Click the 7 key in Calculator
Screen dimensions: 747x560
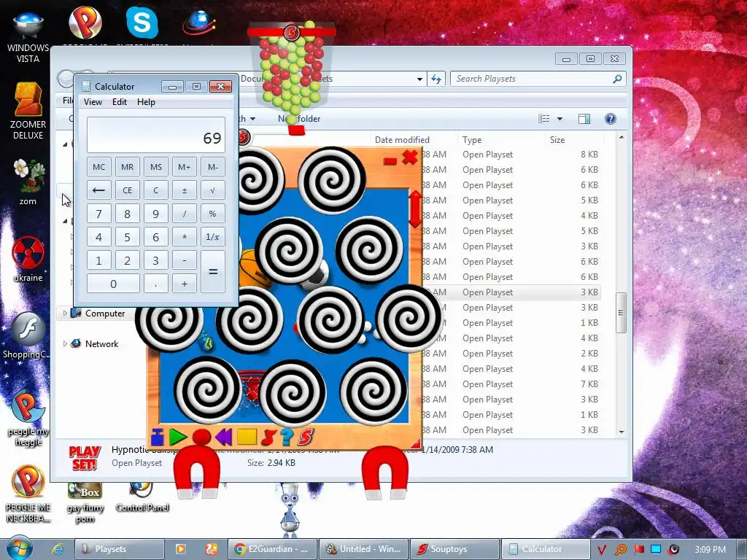99,214
